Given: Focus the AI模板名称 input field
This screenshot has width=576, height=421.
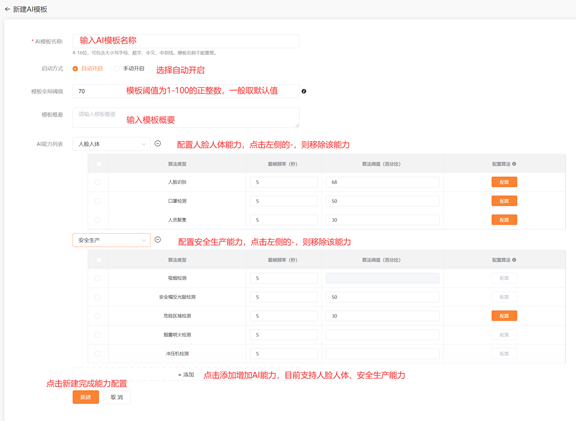Looking at the screenshot, I should 186,41.
